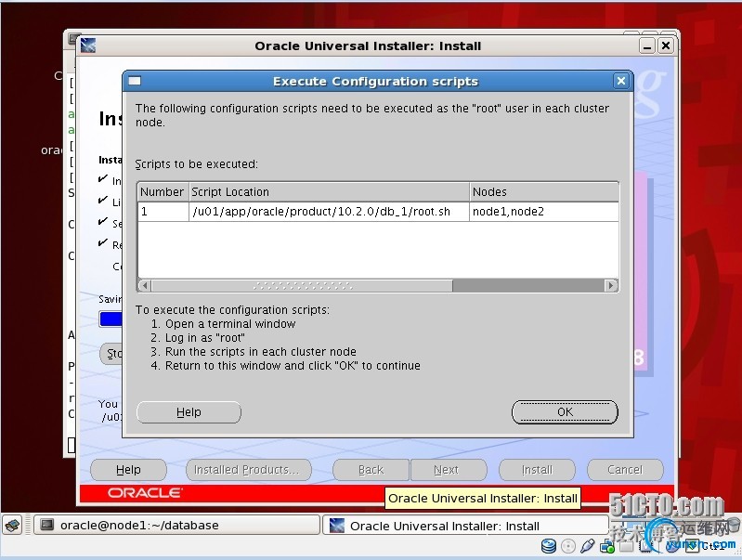742x560 pixels.
Task: Click the Oracle Universal Installer title bar icon
Action: click(x=88, y=46)
